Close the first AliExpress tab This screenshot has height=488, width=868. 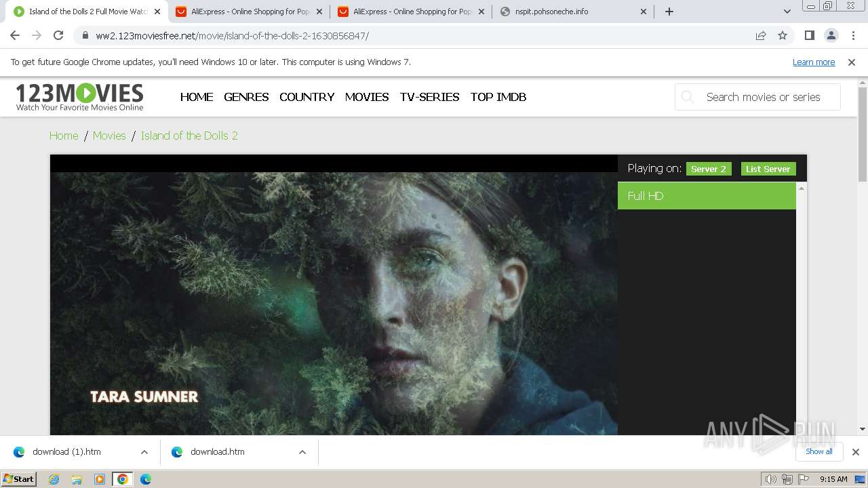point(319,12)
